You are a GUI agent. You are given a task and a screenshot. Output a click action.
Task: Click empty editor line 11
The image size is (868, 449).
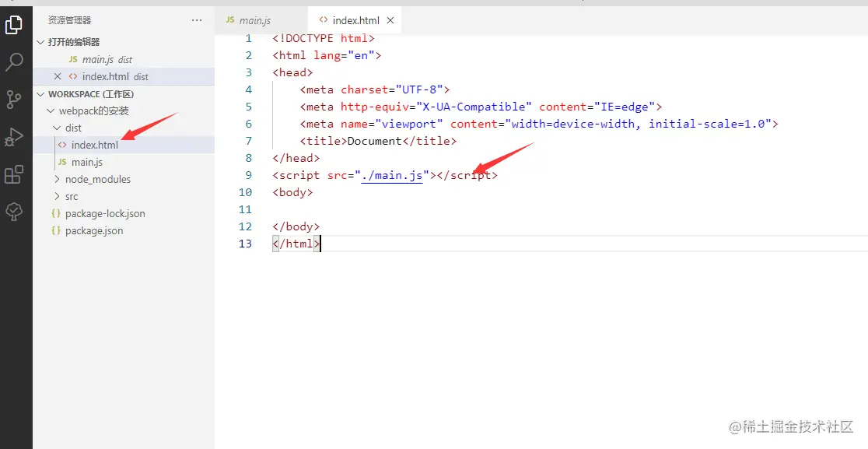[570, 210]
